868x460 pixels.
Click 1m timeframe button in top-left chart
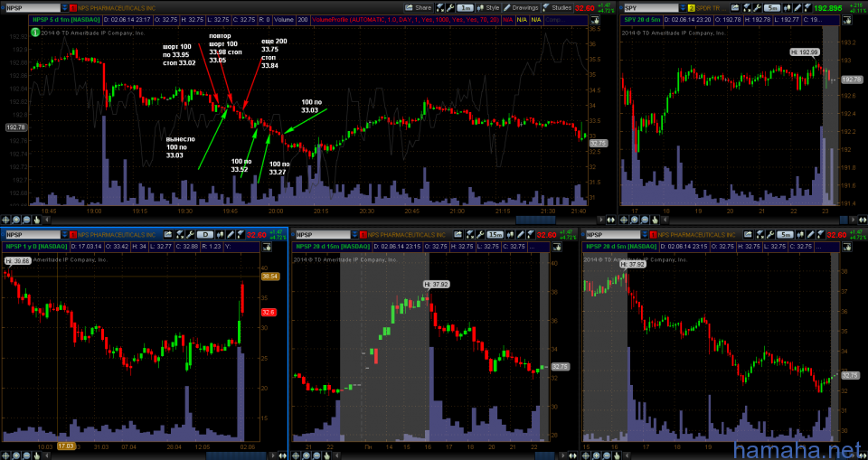coord(466,8)
